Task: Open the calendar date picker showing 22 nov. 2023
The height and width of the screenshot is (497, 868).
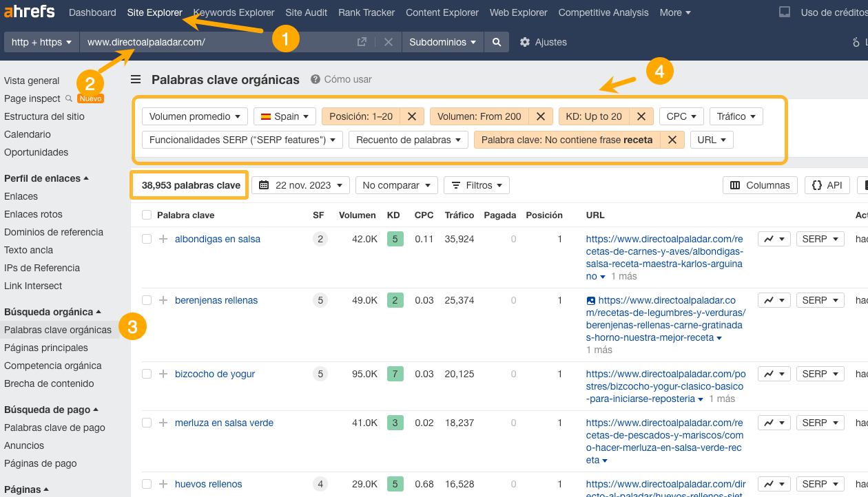Action: click(x=300, y=184)
